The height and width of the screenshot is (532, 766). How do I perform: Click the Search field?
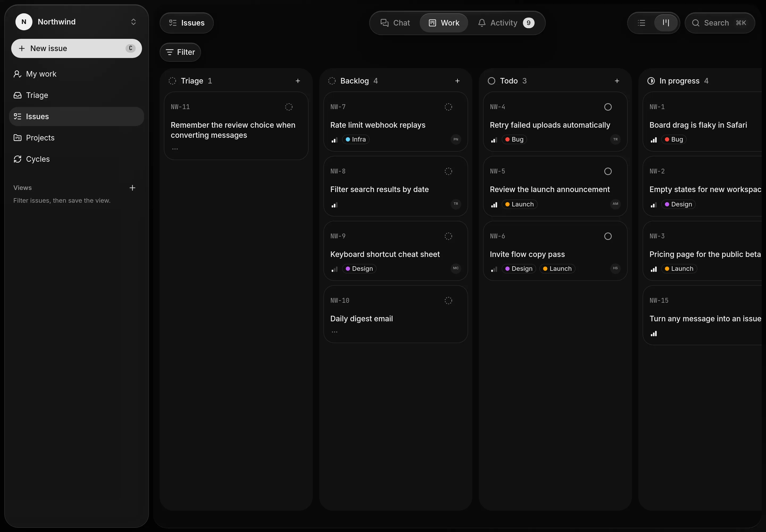tap(720, 23)
